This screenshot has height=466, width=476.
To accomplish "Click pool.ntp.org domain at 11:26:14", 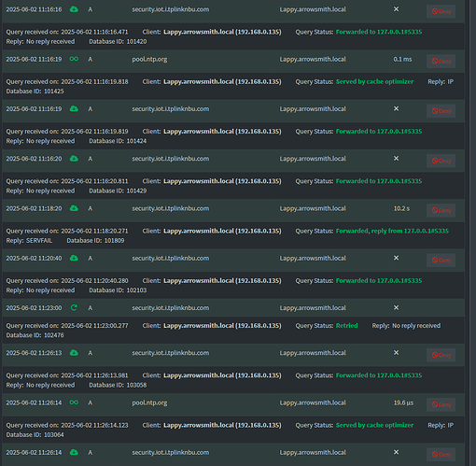I will pyautogui.click(x=149, y=402).
